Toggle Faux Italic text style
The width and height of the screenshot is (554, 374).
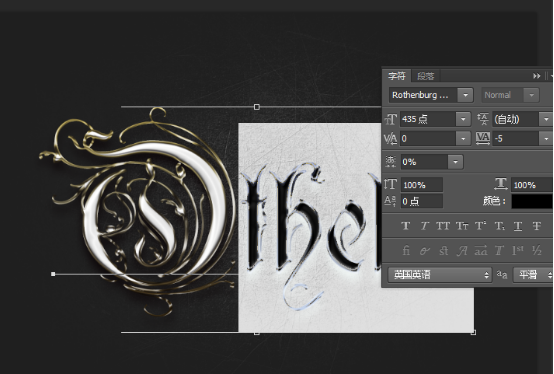424,226
